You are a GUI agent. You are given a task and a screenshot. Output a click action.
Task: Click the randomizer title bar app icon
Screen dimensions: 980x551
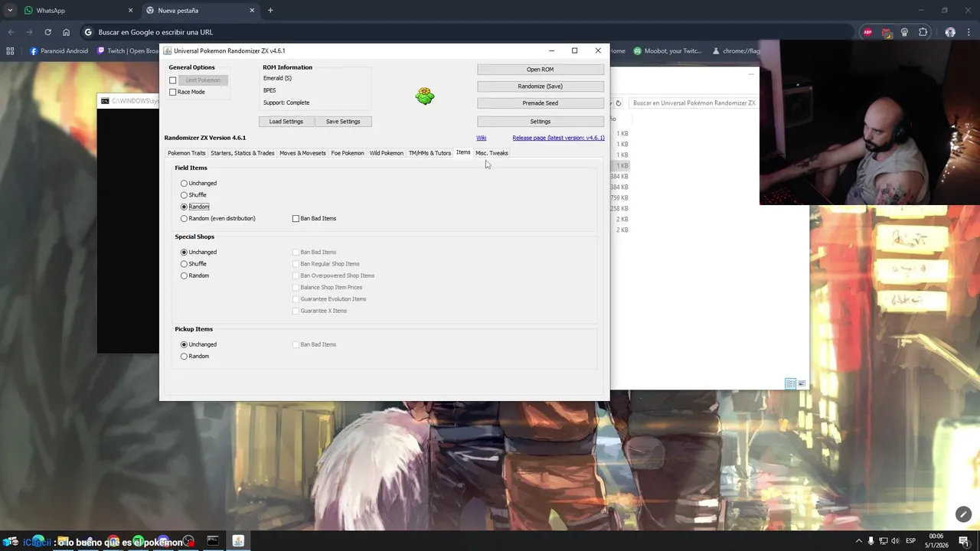[x=168, y=51]
